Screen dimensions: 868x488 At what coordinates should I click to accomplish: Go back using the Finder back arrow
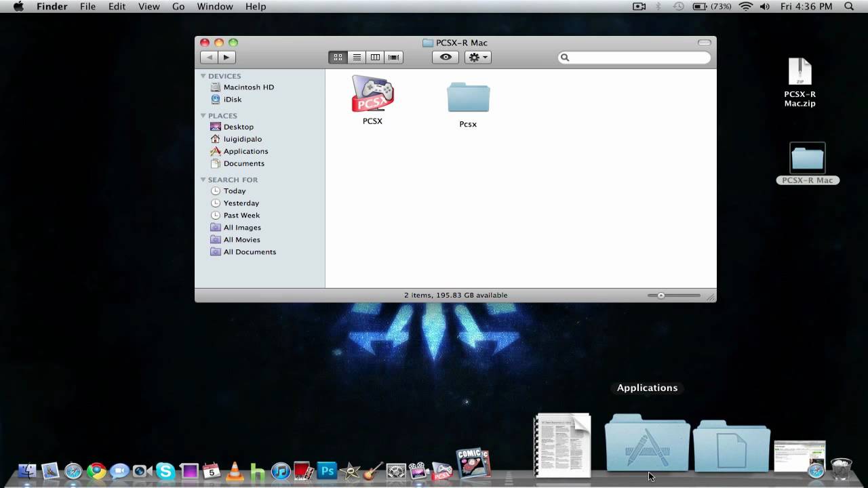coord(210,58)
